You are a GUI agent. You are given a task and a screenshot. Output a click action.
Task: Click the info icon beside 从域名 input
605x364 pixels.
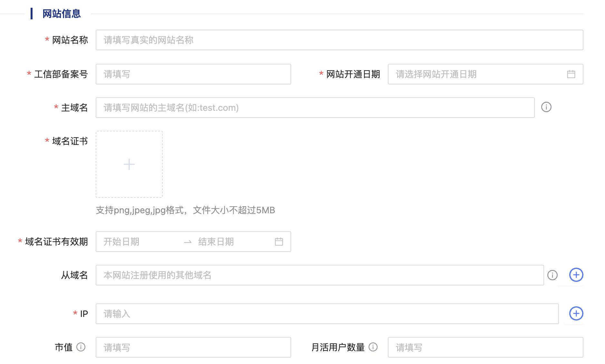click(553, 275)
